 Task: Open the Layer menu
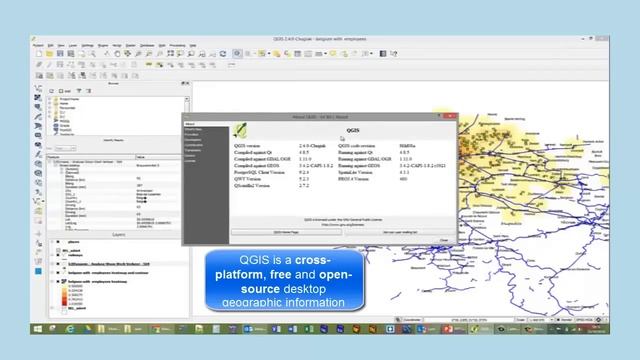(73, 45)
